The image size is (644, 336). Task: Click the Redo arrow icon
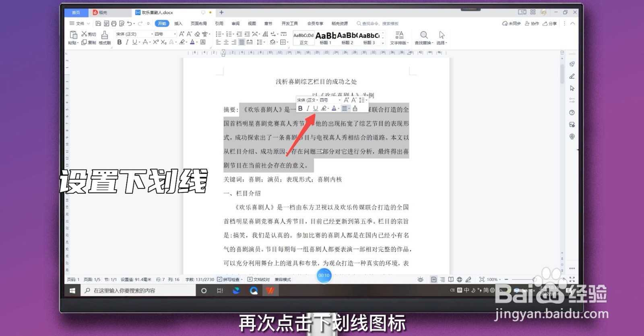pos(140,24)
